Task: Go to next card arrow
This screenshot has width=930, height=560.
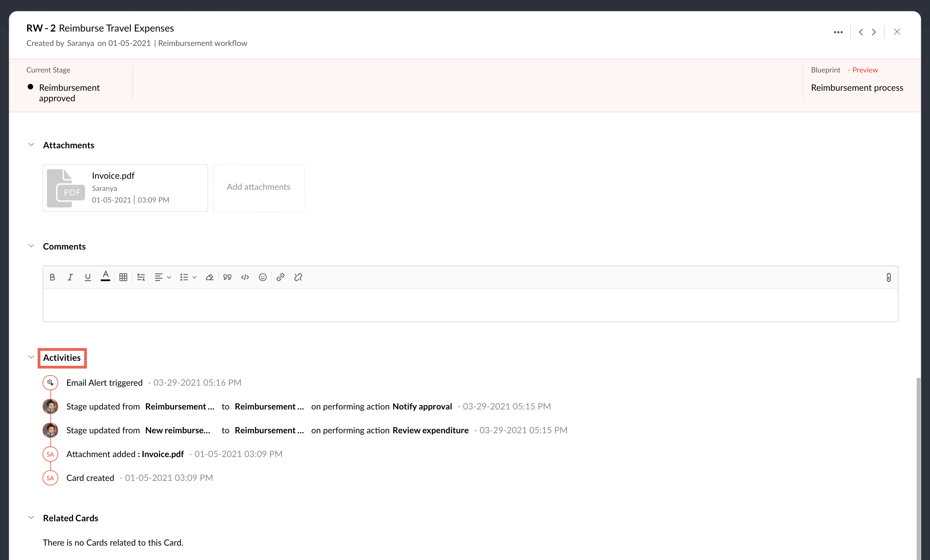Action: (874, 32)
